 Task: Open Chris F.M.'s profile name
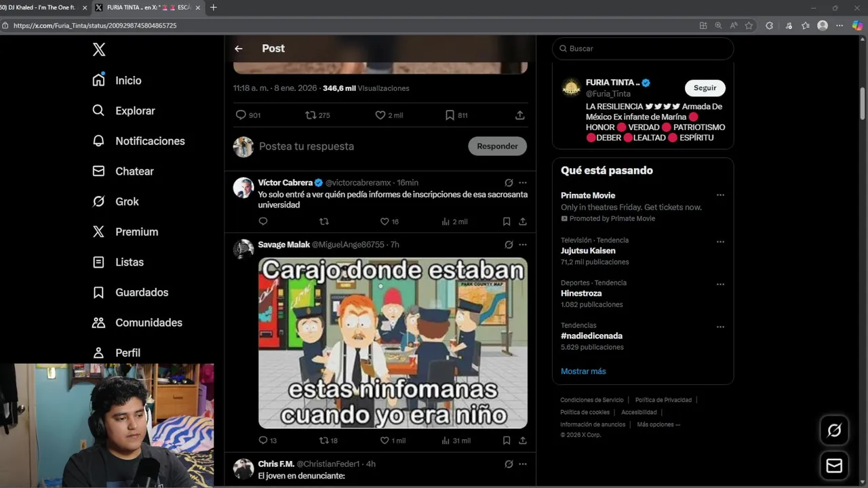coord(276,464)
